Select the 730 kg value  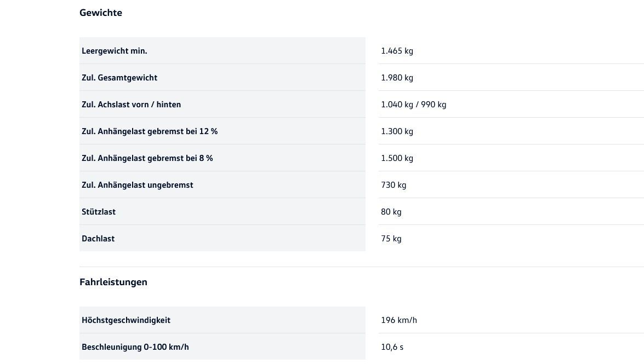coord(394,185)
